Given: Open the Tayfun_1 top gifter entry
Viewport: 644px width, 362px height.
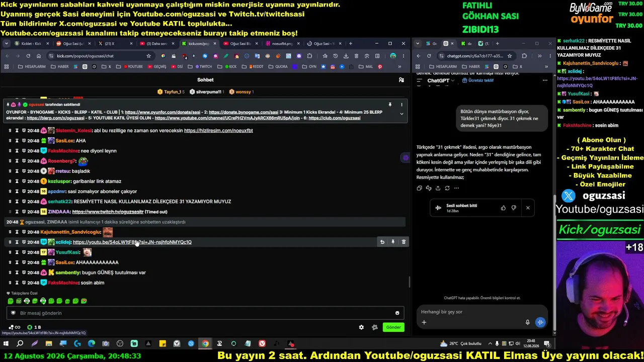Looking at the screenshot, I should click(x=171, y=92).
